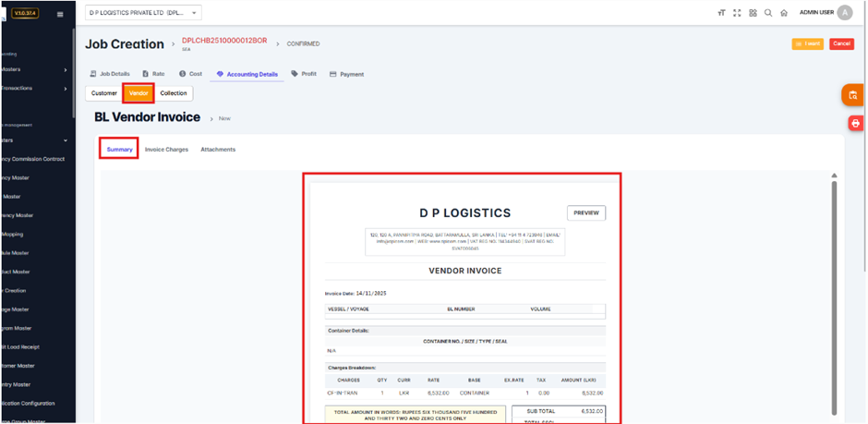The width and height of the screenshot is (868, 424).
Task: Expand the Transactions sidebar menu arrow
Action: [65, 89]
